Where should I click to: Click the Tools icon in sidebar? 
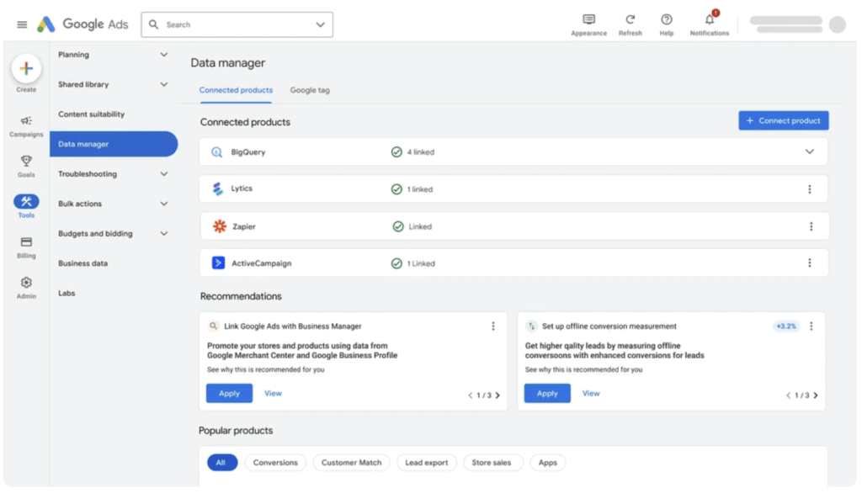coord(26,201)
